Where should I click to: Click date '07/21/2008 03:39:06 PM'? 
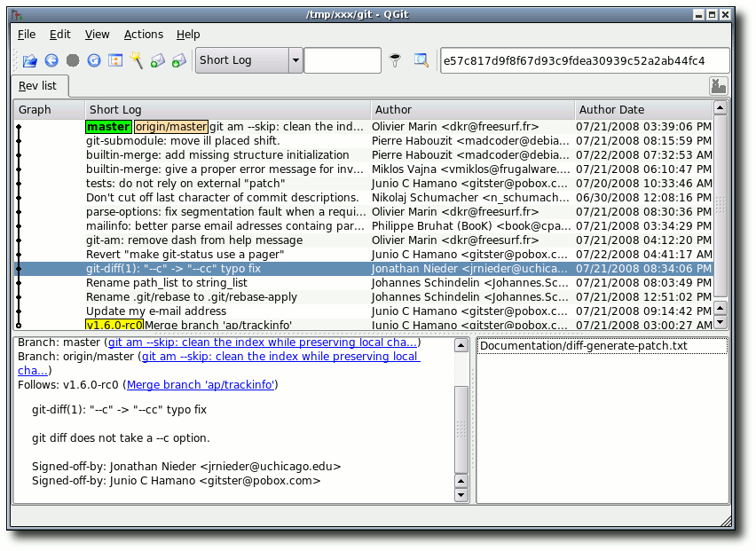point(643,127)
